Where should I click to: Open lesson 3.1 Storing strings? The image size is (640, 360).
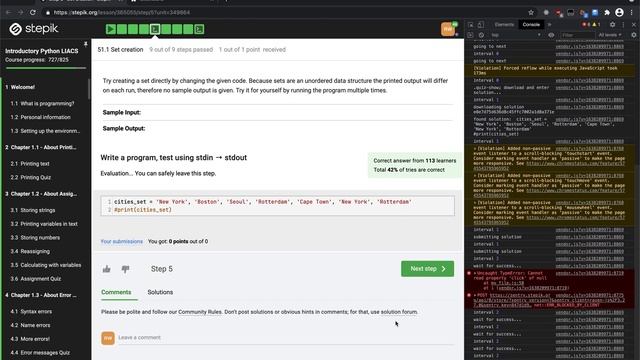33,210
